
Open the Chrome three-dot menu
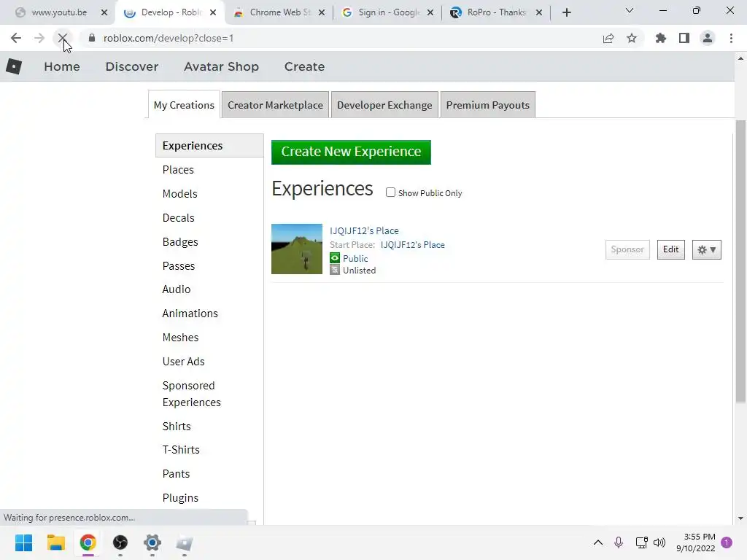(x=731, y=38)
